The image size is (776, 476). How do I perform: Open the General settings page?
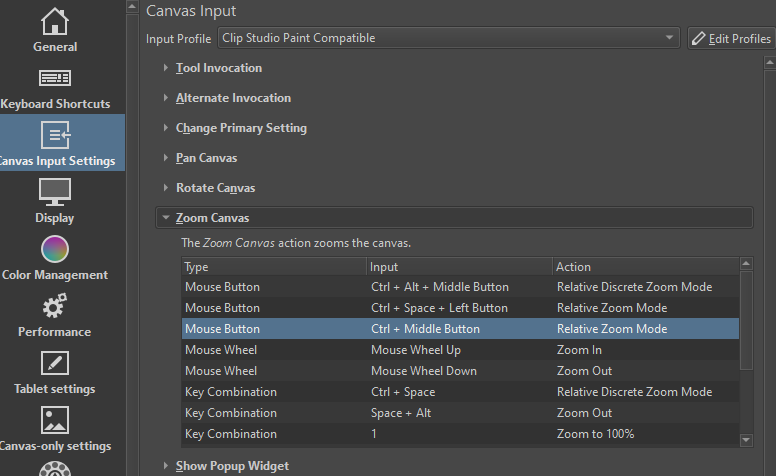coord(55,30)
